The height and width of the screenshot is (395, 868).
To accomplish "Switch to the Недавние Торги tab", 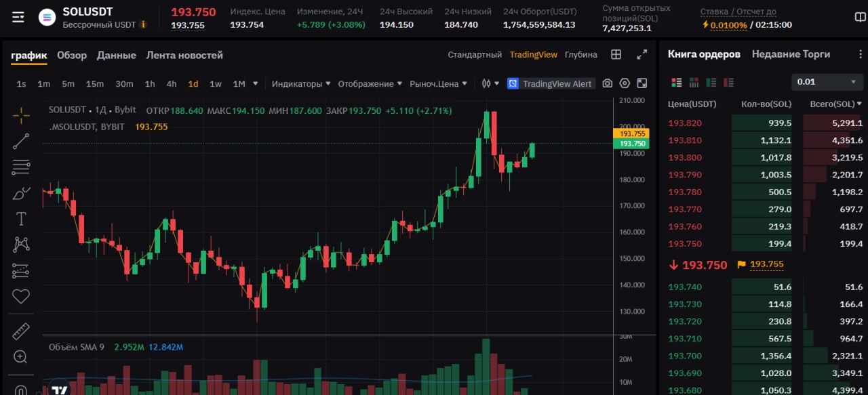I will click(791, 54).
